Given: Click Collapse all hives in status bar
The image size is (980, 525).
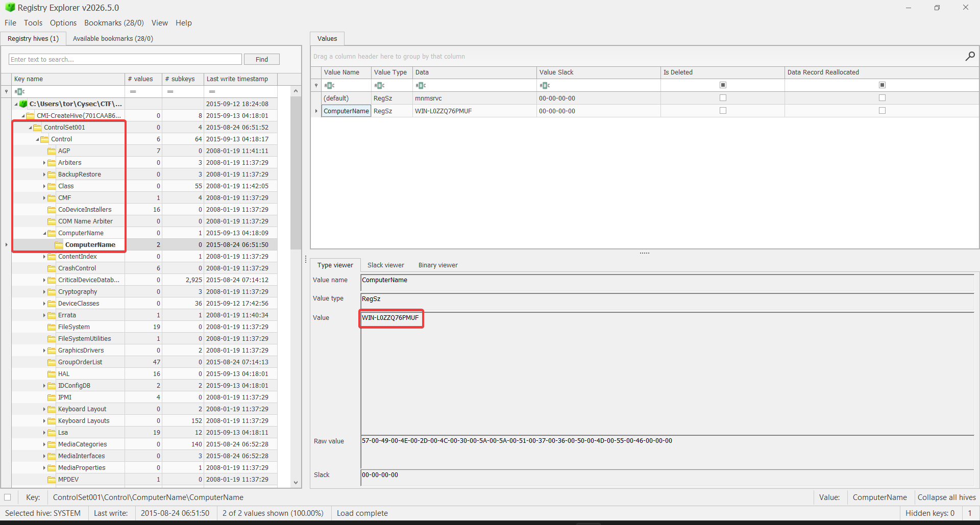Looking at the screenshot, I should click(x=946, y=497).
